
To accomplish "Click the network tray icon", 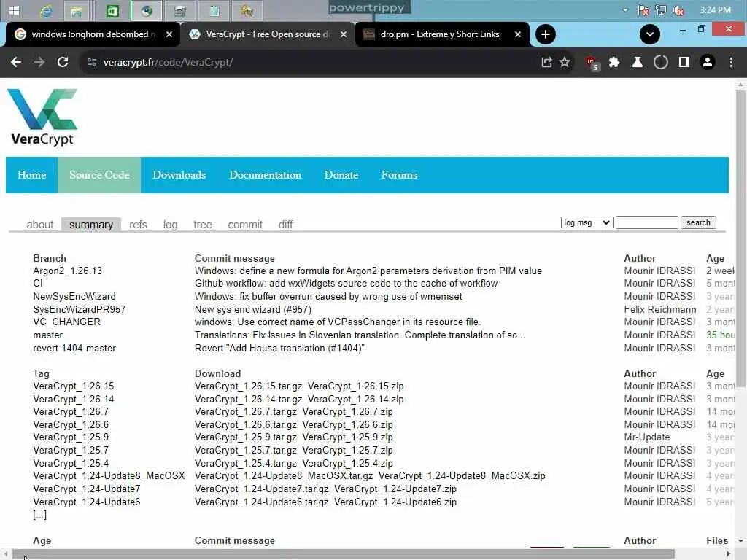I will click(x=661, y=10).
